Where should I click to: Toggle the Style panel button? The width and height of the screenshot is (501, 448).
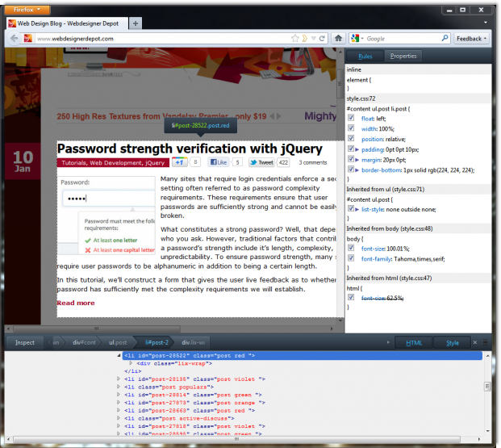[x=452, y=343]
